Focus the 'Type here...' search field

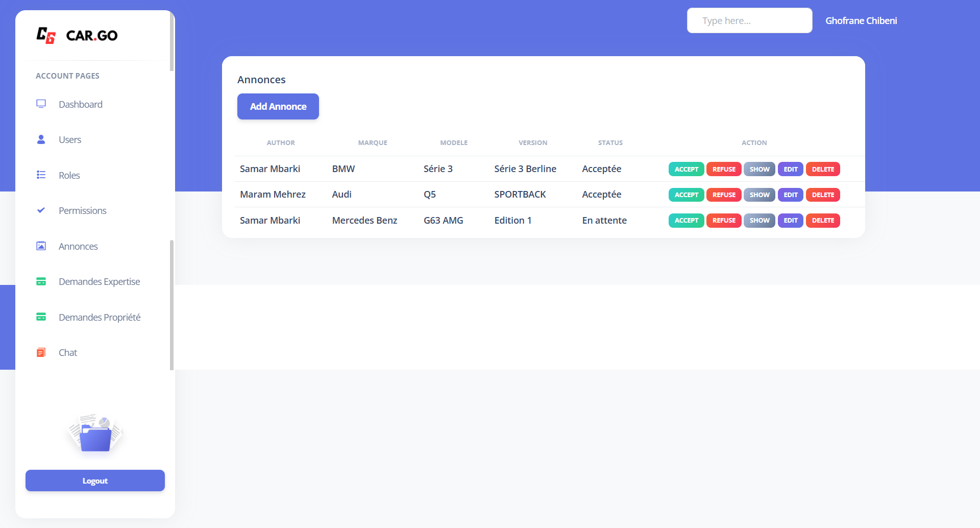(749, 20)
